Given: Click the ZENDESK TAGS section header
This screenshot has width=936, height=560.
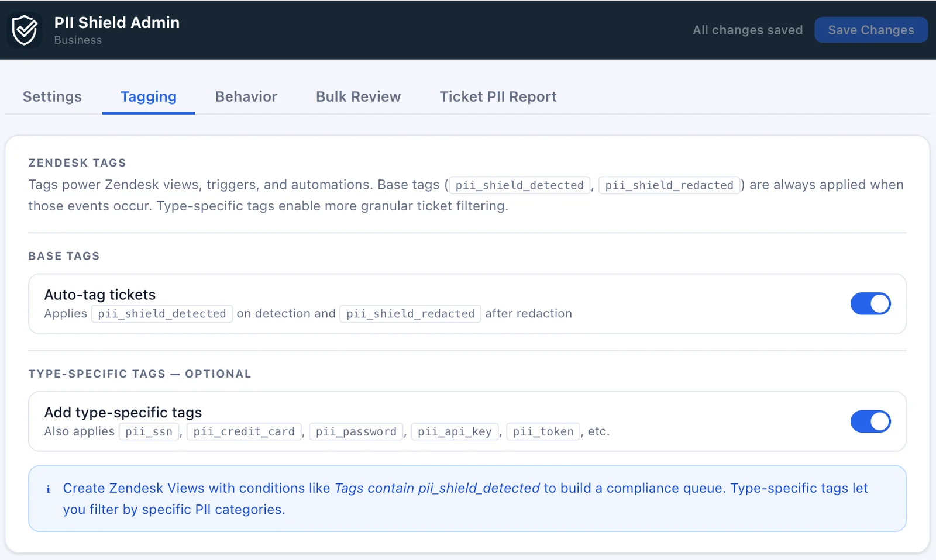Looking at the screenshot, I should tap(77, 163).
